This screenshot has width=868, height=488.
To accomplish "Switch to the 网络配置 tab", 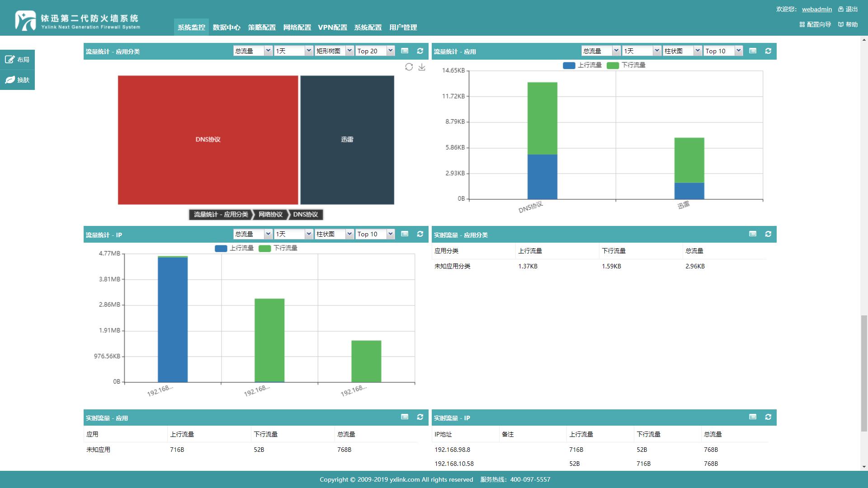I will [297, 27].
